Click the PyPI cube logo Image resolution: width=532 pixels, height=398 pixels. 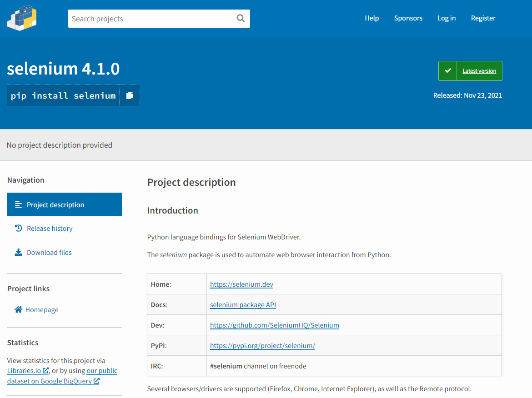22,18
